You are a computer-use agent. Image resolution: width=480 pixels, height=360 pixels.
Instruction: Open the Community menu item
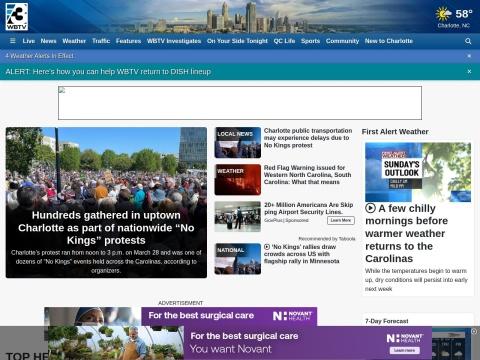click(x=342, y=41)
